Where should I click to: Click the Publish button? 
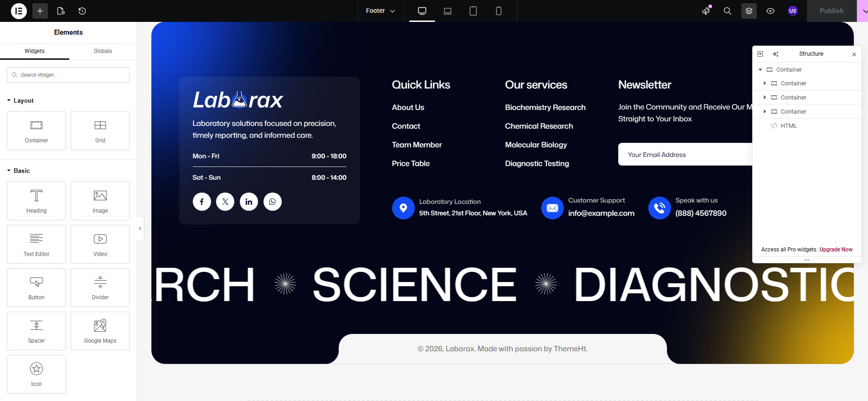831,11
